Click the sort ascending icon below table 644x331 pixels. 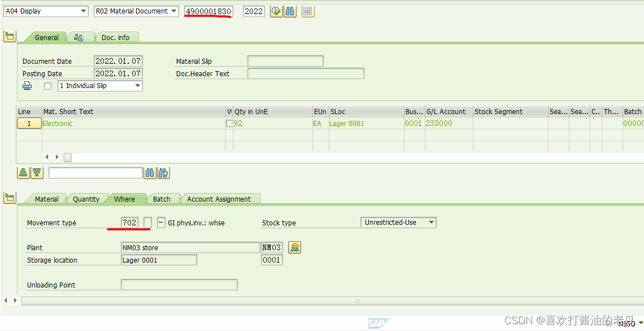(x=23, y=173)
